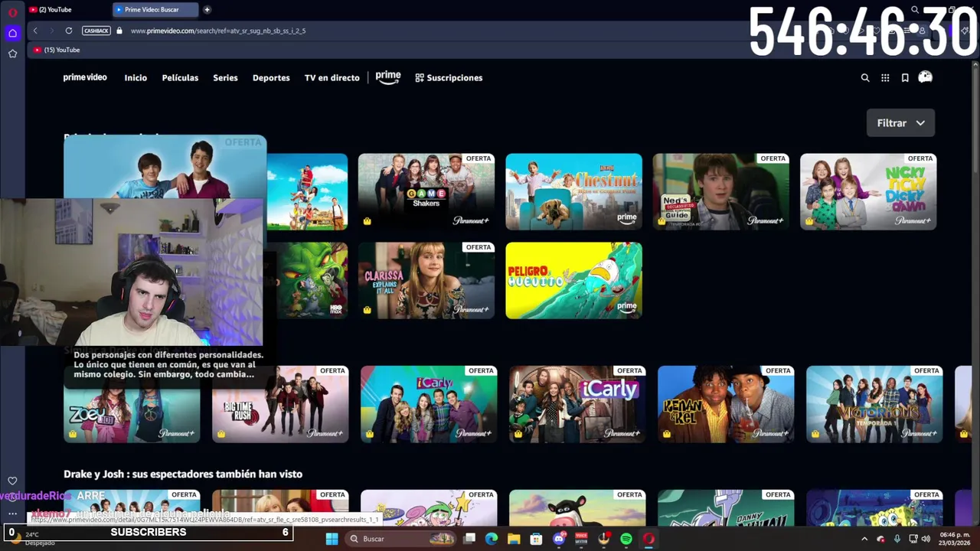Click the Prime Video search magnifier

[x=865, y=77]
